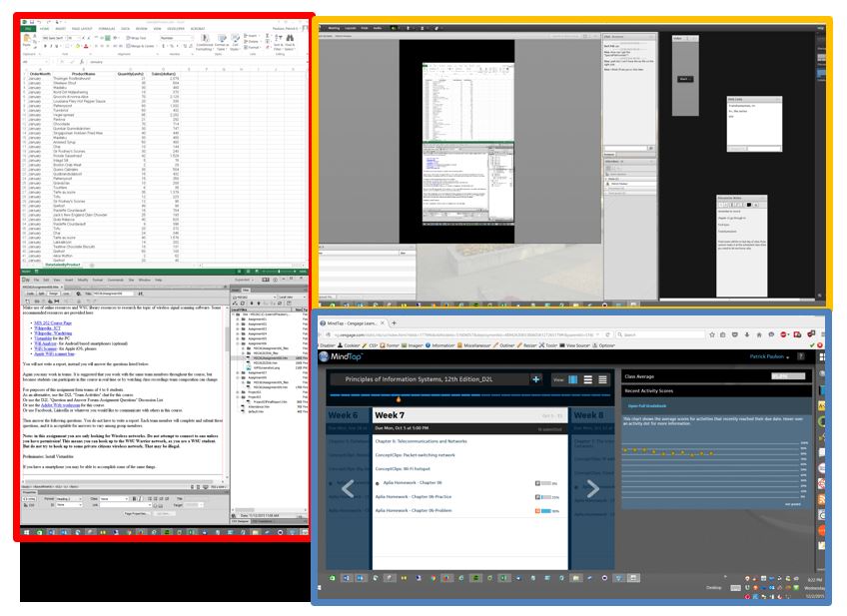Image resolution: width=847 pixels, height=616 pixels.
Task: Click the Insert Function fx icon in Excel
Action: click(x=81, y=60)
